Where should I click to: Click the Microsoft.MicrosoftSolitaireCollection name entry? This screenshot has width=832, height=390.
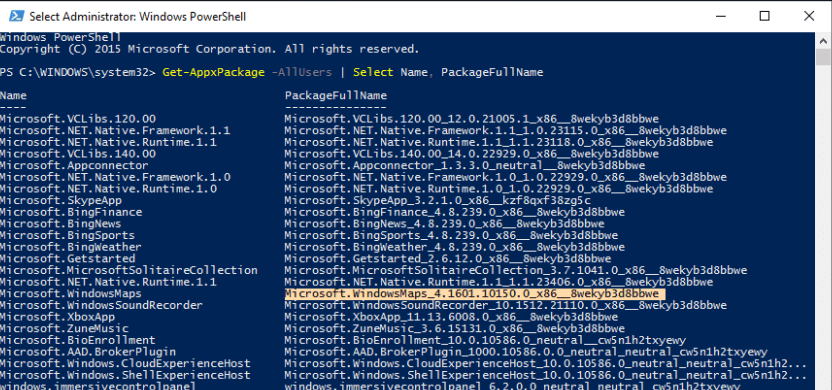point(129,271)
